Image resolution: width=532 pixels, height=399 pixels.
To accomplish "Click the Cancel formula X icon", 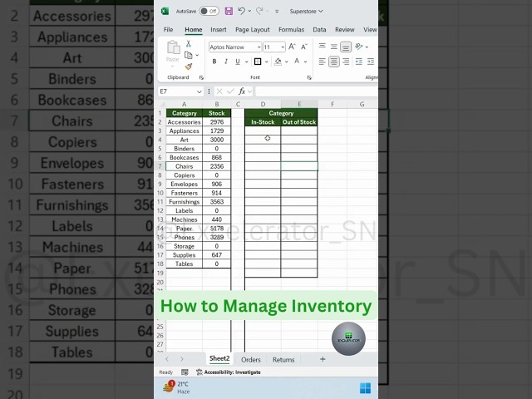I will pyautogui.click(x=219, y=91).
